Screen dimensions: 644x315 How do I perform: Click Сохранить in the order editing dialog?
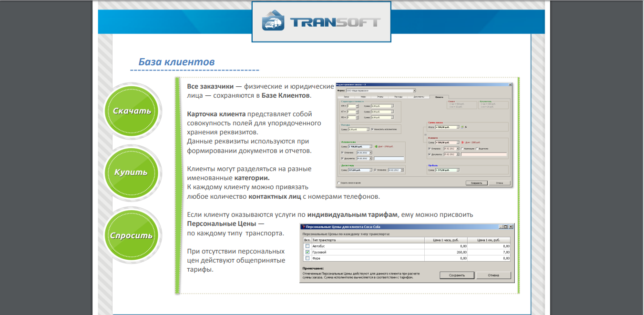click(x=476, y=183)
